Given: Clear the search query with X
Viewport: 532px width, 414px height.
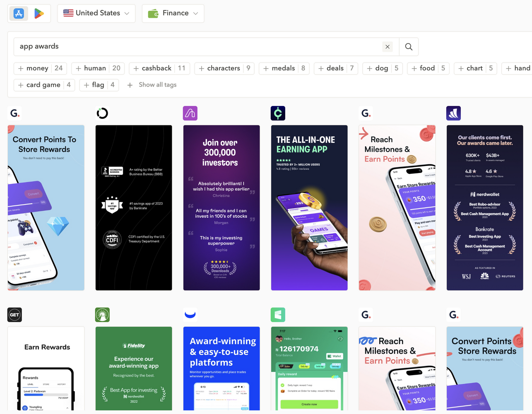Looking at the screenshot, I should click(x=388, y=47).
